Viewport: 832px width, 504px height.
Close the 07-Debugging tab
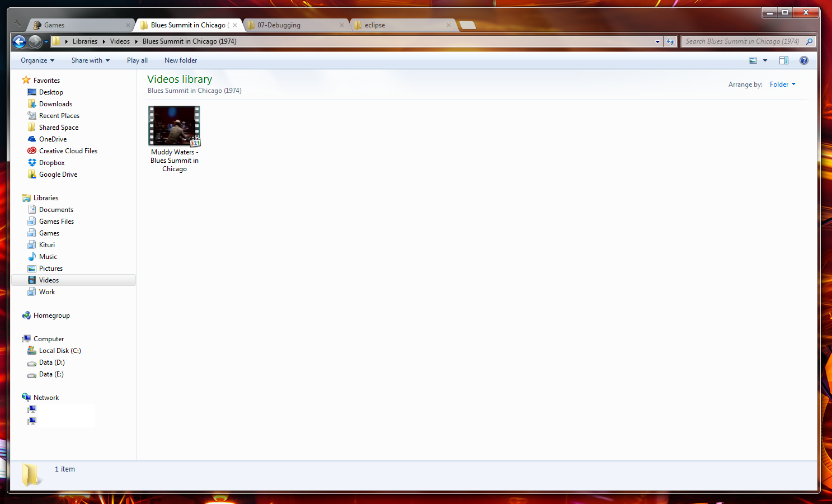(x=342, y=25)
